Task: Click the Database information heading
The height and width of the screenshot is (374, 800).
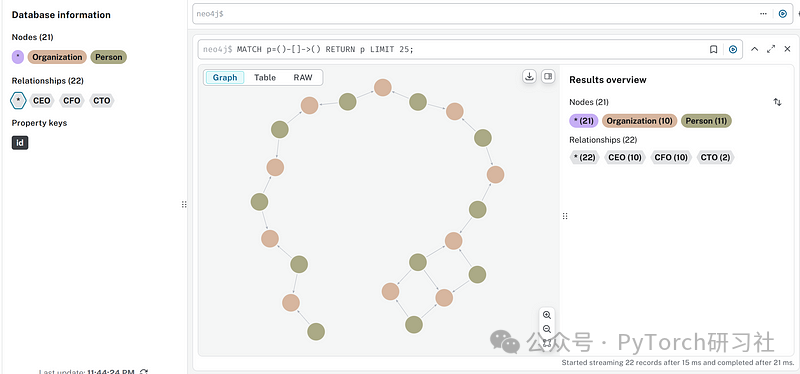Action: (61, 15)
